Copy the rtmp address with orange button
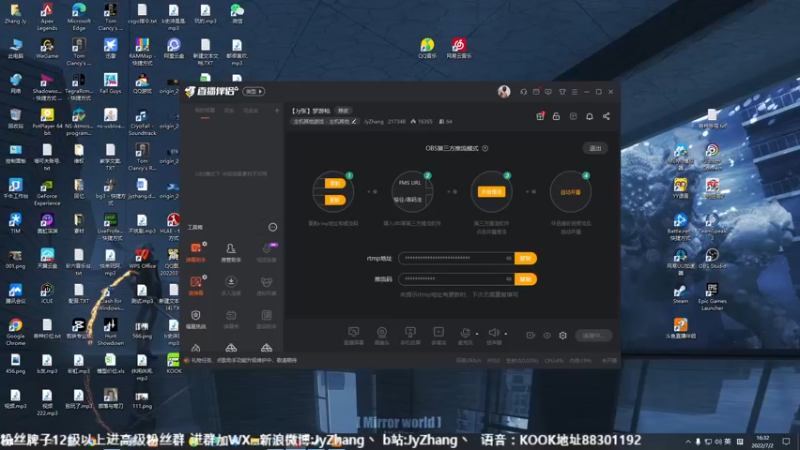 pyautogui.click(x=526, y=258)
